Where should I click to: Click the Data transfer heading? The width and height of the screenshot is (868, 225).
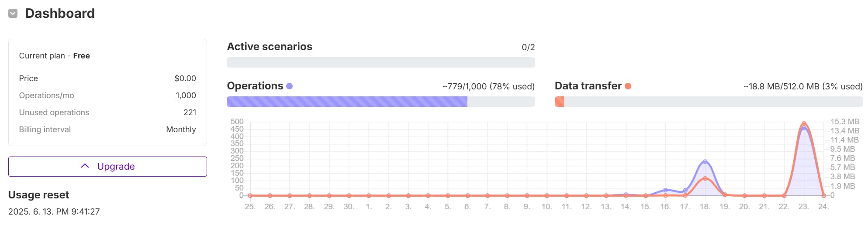(x=588, y=86)
